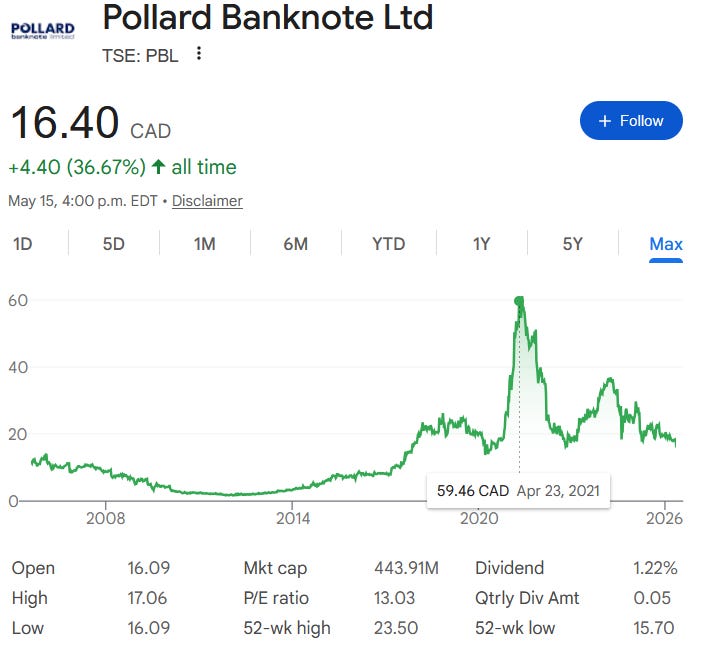The height and width of the screenshot is (655, 703).
Task: Show the 5Y price history
Action: (x=573, y=244)
